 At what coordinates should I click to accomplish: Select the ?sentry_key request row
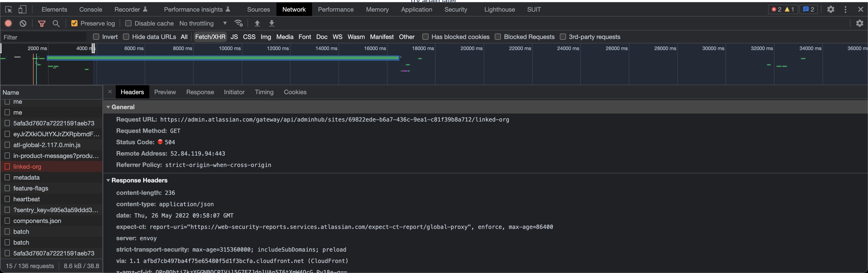click(x=51, y=210)
